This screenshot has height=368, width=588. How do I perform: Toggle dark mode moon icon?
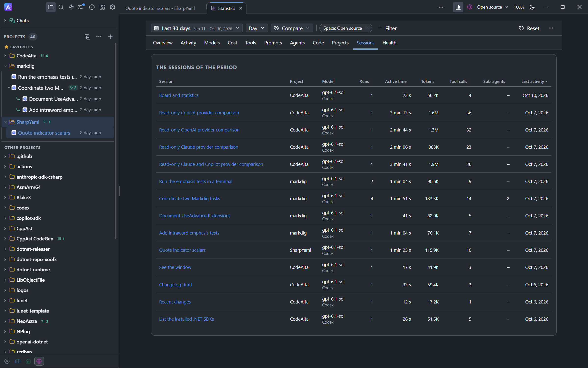pyautogui.click(x=532, y=7)
